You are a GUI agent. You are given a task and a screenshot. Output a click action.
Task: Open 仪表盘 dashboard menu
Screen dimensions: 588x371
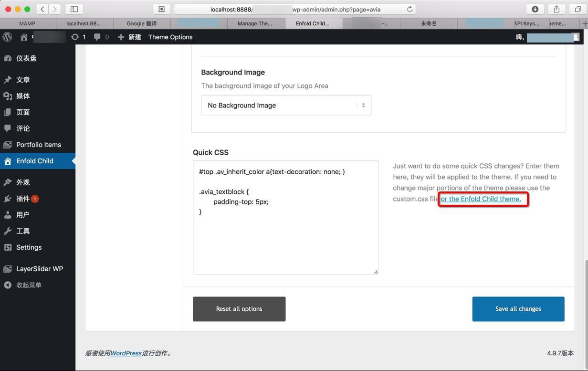point(38,58)
